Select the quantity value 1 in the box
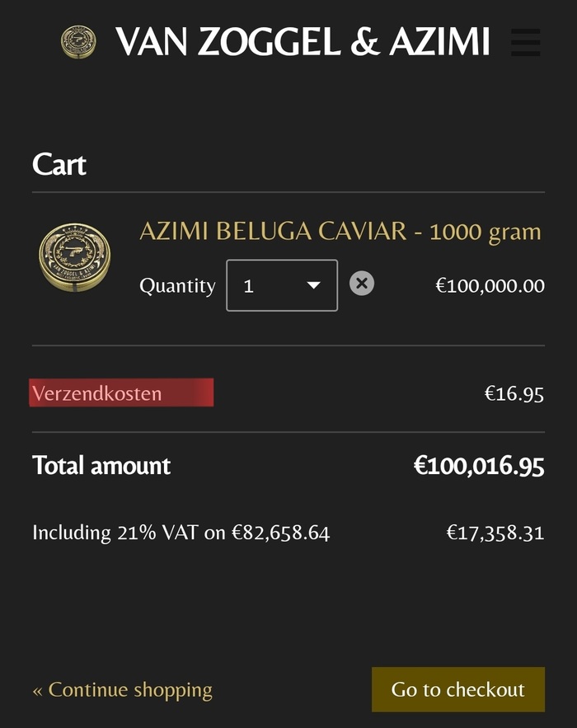This screenshot has height=728, width=577. (250, 287)
